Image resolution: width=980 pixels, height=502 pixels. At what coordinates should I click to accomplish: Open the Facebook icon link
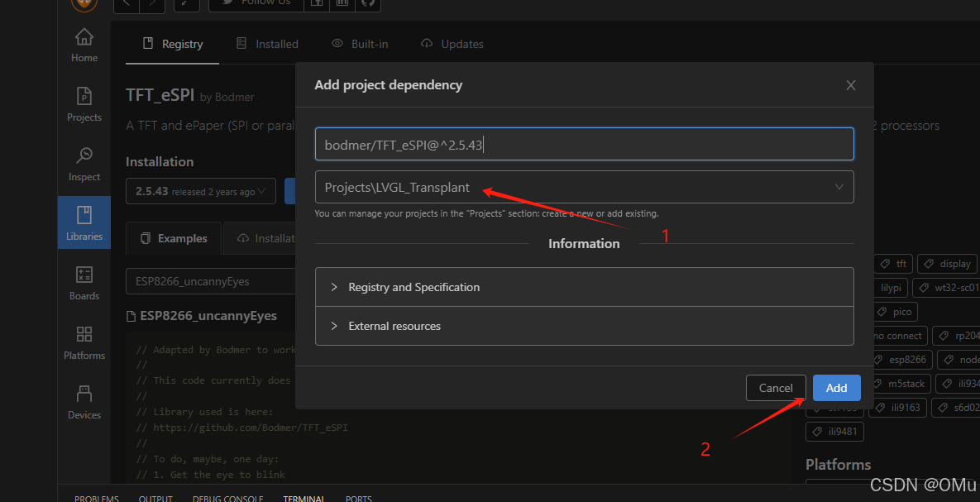coord(316,3)
